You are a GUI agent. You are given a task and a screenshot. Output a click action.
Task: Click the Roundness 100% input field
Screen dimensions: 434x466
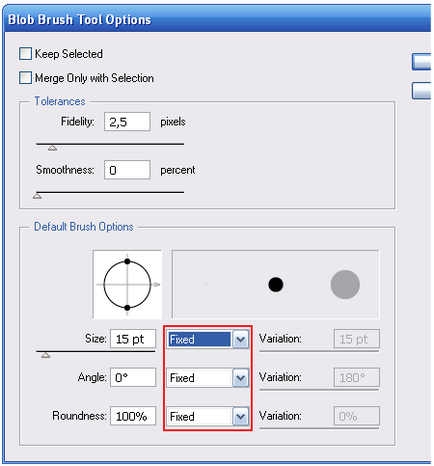(133, 416)
